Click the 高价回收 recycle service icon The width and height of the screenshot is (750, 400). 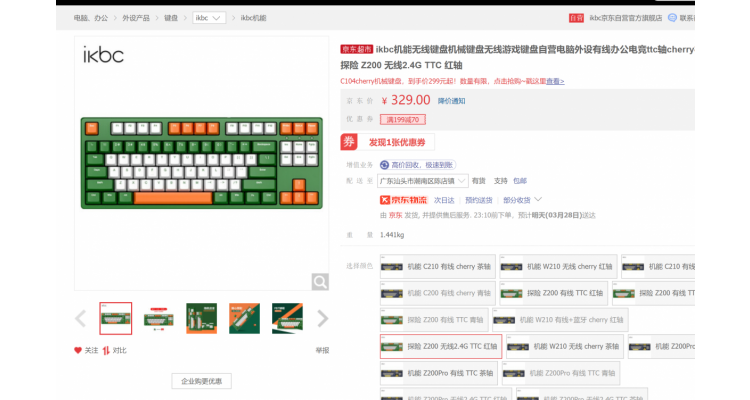384,165
